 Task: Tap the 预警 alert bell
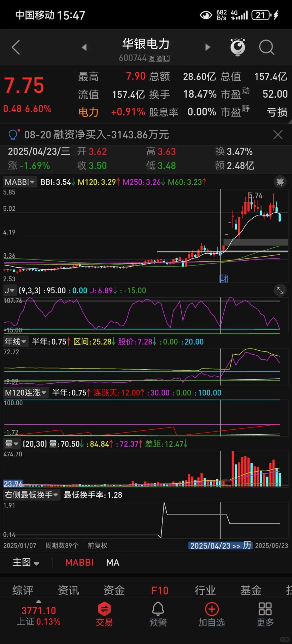pyautogui.click(x=158, y=614)
